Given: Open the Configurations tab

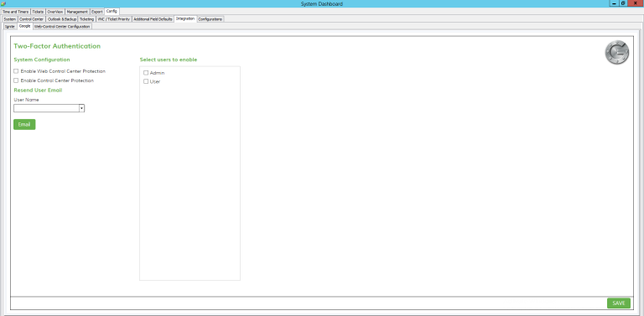Looking at the screenshot, I should click(210, 19).
